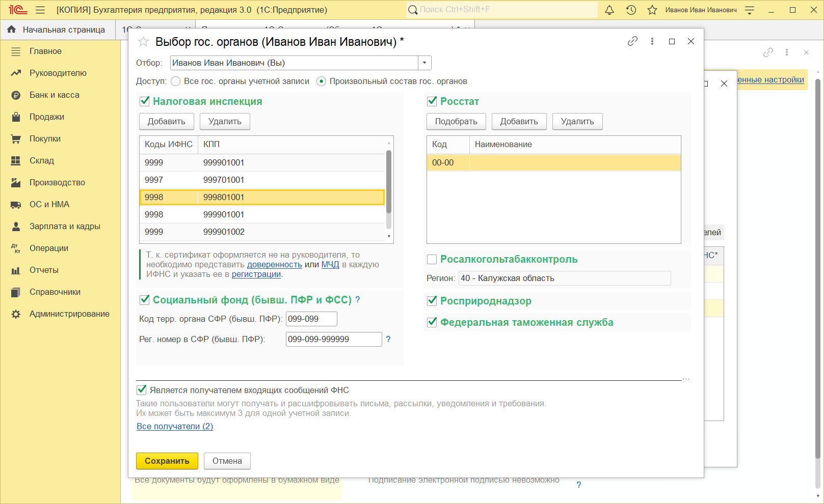Click the search field Поиск Ctrl+Shift+F
Image resolution: width=824 pixels, height=504 pixels.
[x=502, y=10]
